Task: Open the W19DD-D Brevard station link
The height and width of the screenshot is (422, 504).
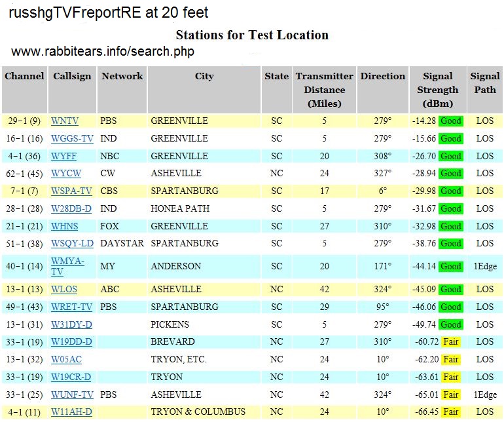Action: pyautogui.click(x=71, y=342)
